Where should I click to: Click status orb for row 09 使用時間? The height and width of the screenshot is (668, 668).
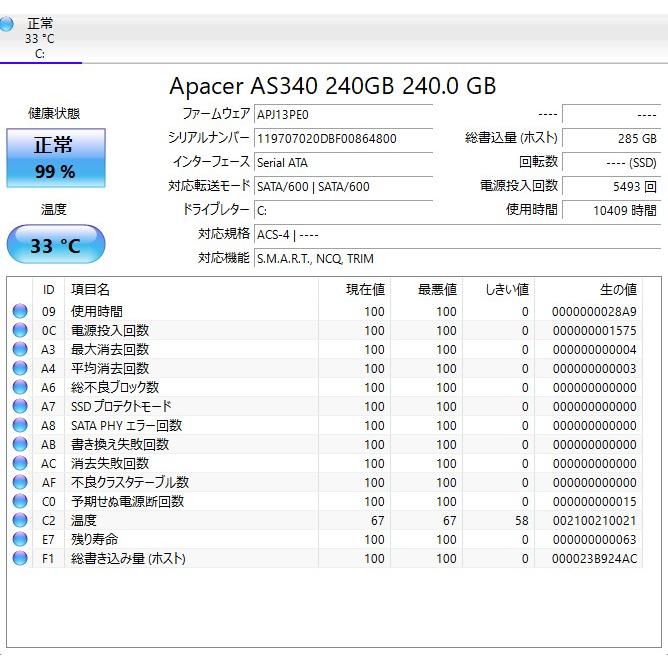[x=20, y=311]
